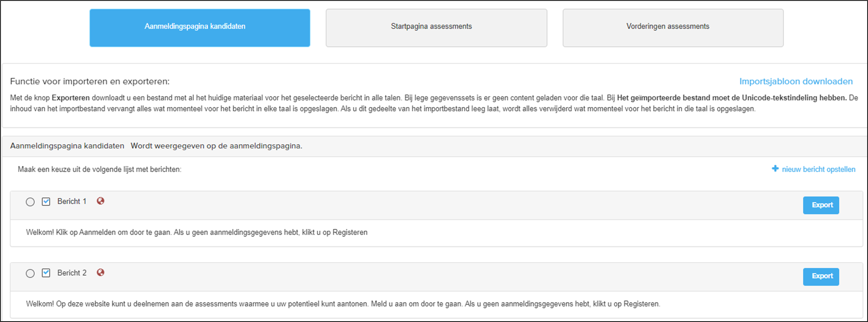Switch to Vorderingen assessments tab

(x=673, y=28)
